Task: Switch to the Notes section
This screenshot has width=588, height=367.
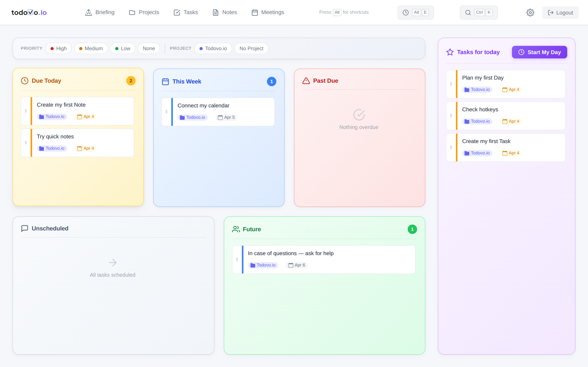Action: point(225,12)
